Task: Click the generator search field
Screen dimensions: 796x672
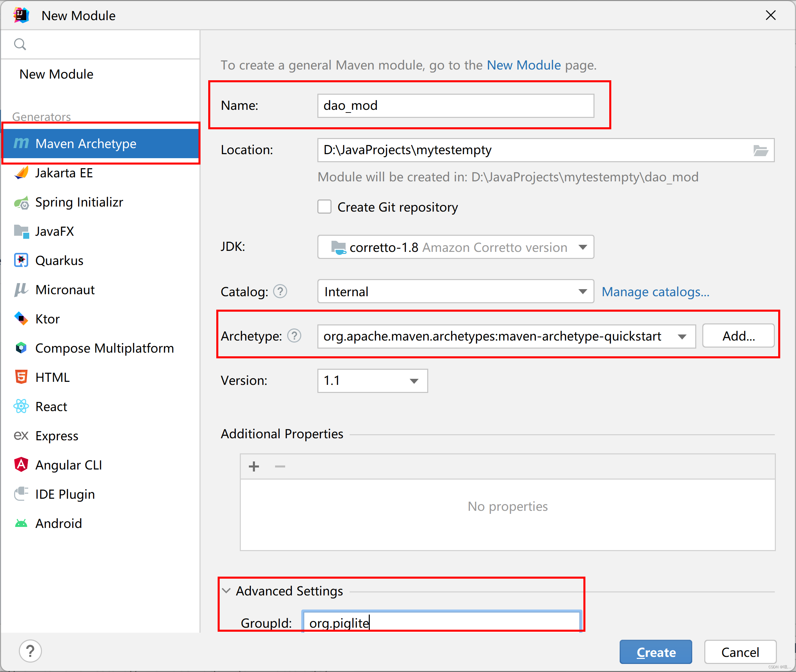Action: [101, 45]
